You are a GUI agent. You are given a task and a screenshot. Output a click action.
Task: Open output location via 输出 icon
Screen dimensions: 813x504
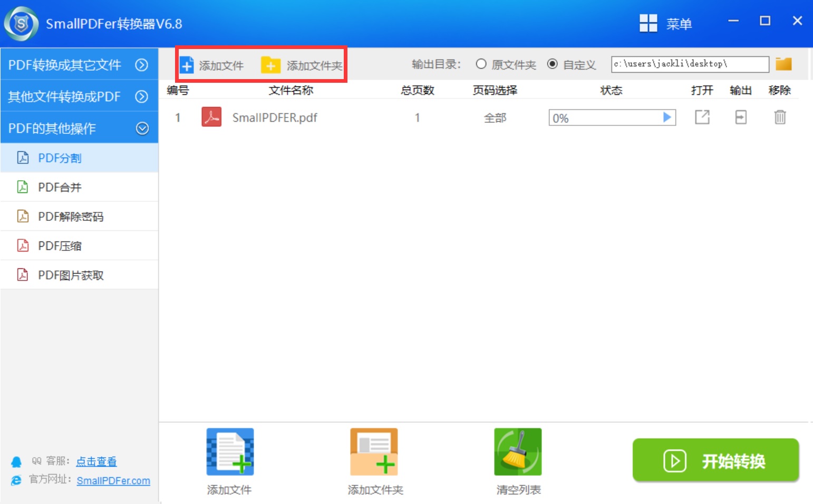pos(741,117)
